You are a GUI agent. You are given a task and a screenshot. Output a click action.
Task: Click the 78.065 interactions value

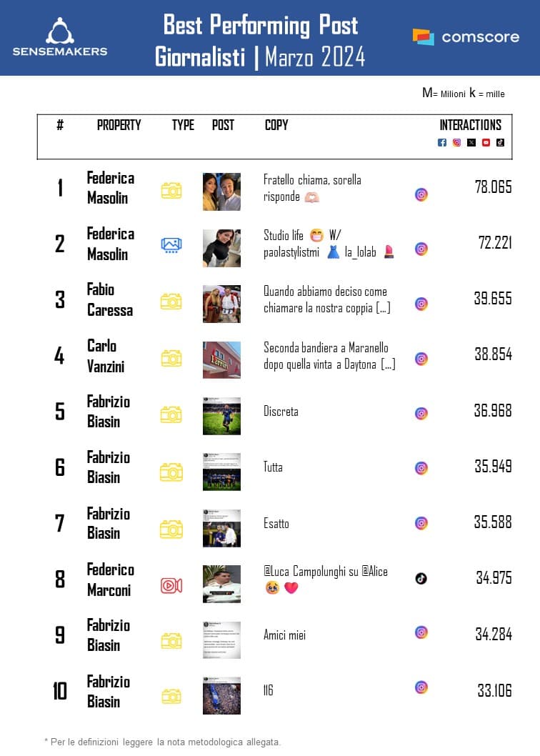493,187
